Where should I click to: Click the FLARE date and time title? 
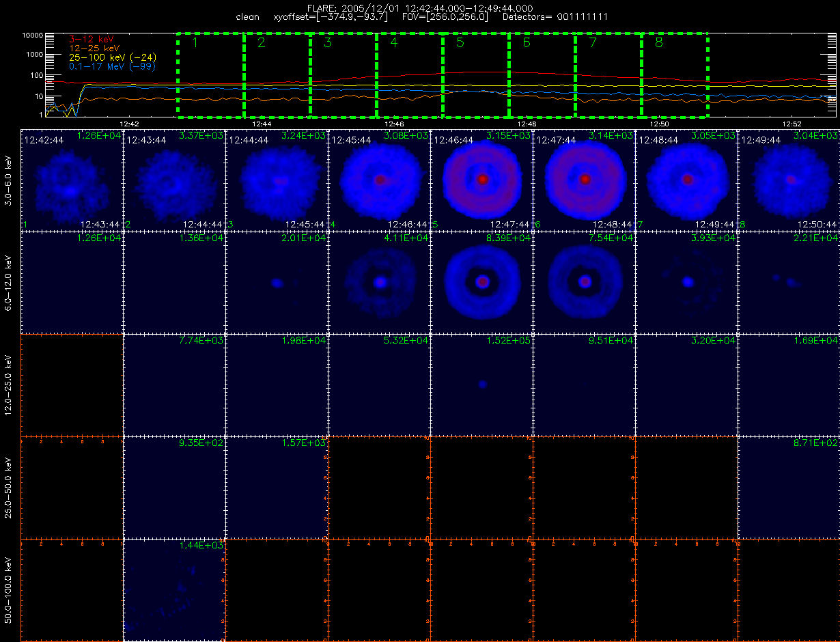[420, 8]
